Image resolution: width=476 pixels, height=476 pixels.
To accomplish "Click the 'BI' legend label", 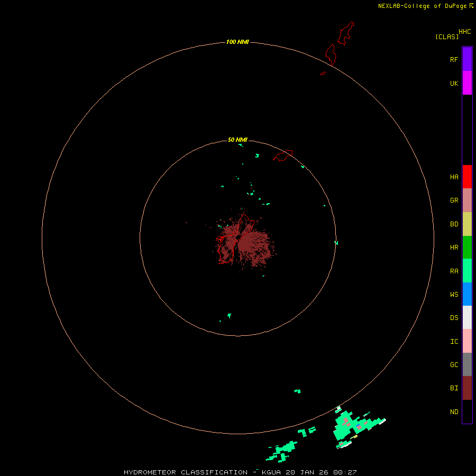I will (x=454, y=388).
